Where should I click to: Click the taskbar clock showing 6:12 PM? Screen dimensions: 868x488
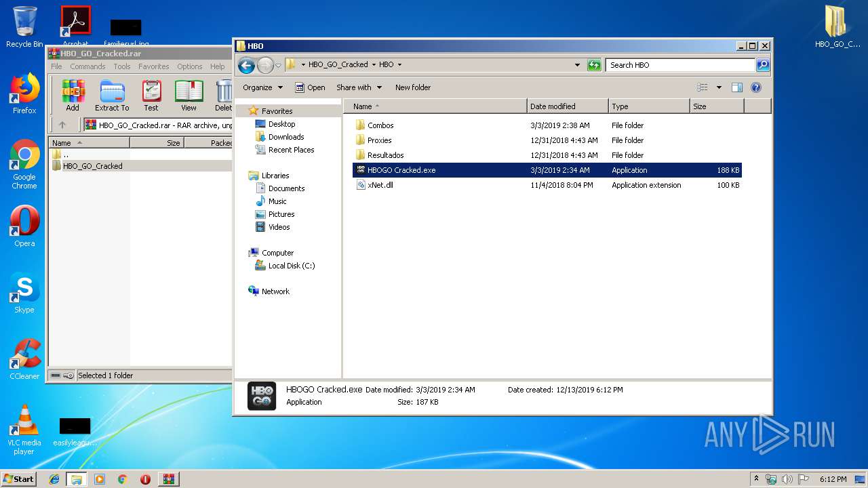pos(833,479)
